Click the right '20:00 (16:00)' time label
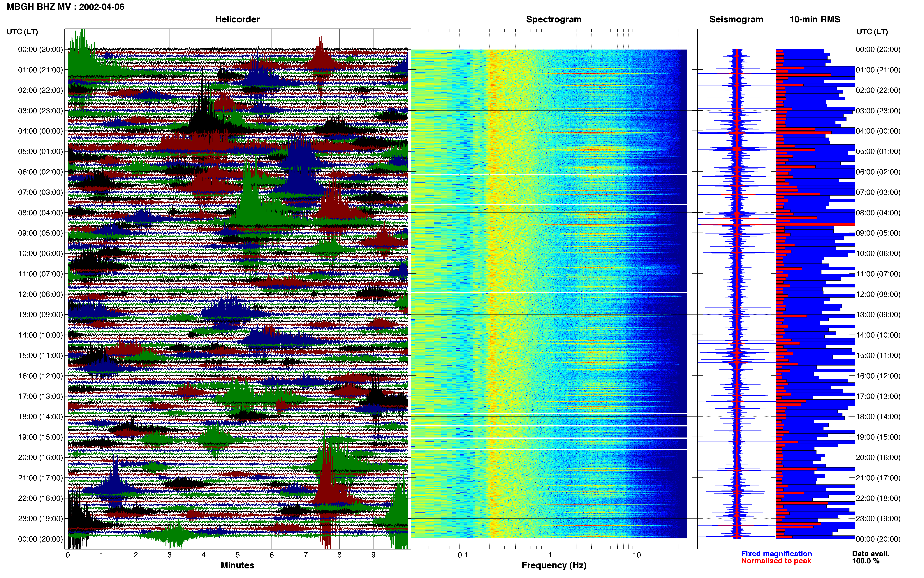Screen dimensions: 924x578 point(878,458)
